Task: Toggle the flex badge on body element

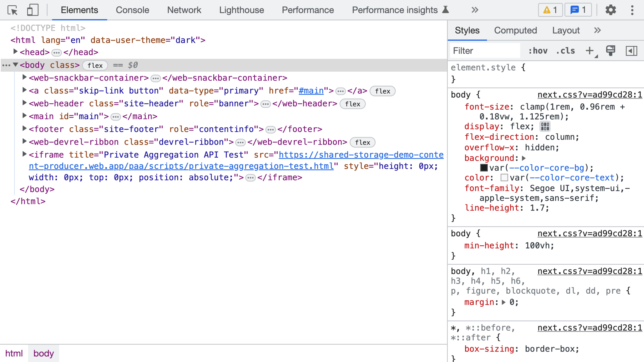Action: pos(95,65)
